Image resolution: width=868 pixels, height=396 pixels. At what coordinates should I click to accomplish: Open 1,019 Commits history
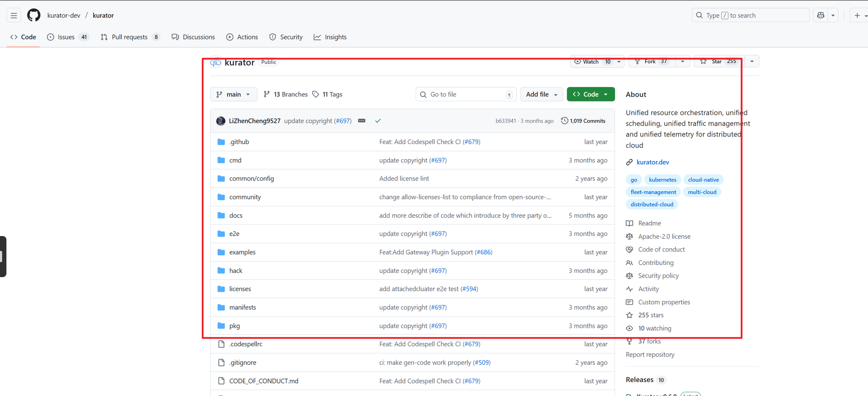[583, 121]
